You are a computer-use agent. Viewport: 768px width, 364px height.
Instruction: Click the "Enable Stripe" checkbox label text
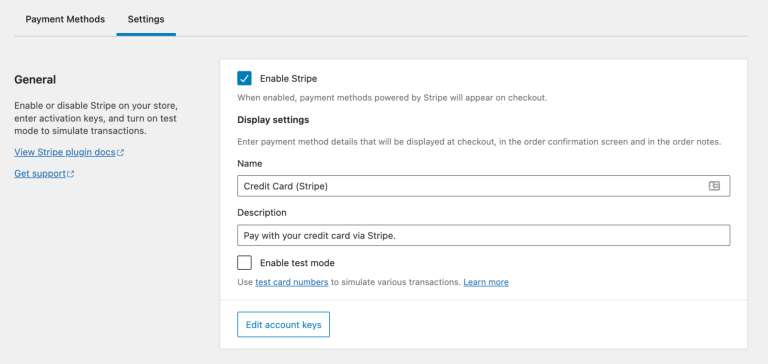pos(288,78)
